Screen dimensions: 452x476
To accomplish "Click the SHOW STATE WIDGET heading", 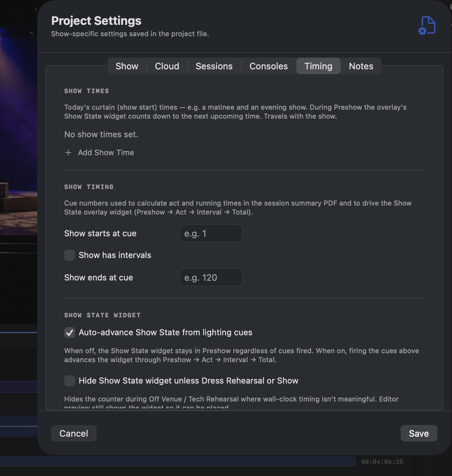I will tap(102, 315).
